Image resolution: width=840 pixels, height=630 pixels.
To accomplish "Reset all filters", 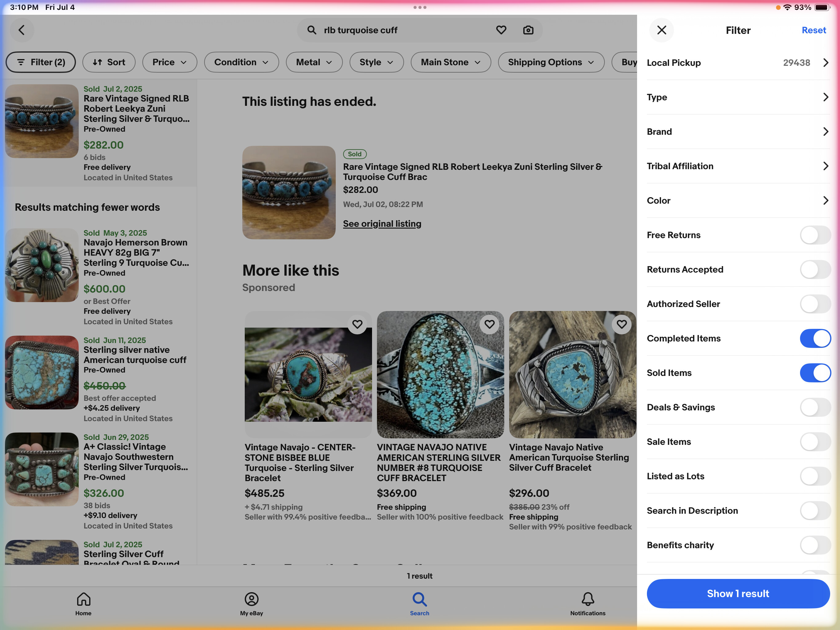I will [x=814, y=30].
